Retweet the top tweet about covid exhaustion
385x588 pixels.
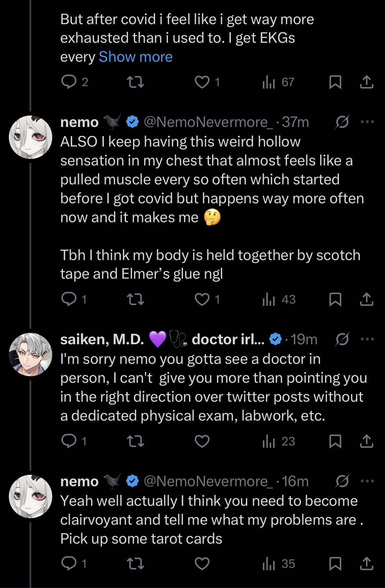(135, 82)
